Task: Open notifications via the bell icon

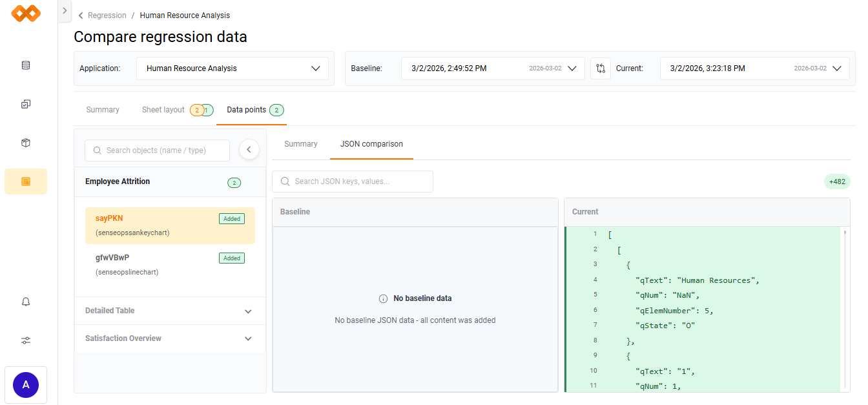Action: tap(25, 302)
